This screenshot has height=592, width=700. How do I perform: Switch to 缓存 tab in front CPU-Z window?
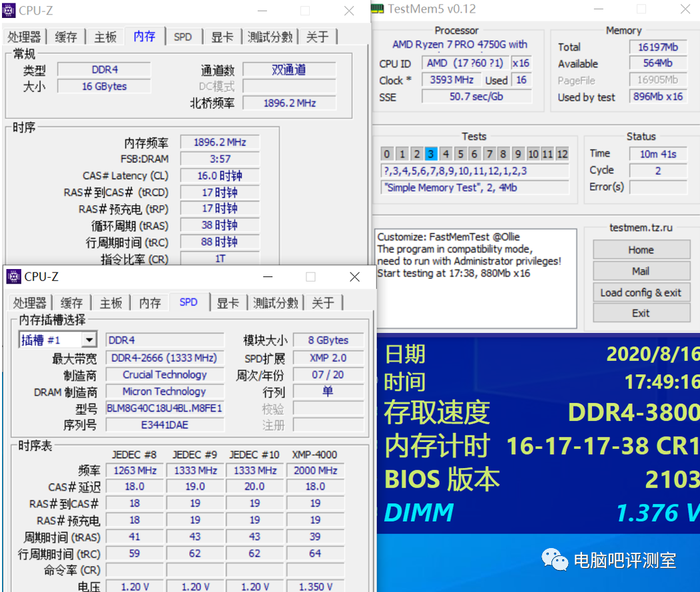pos(71,303)
